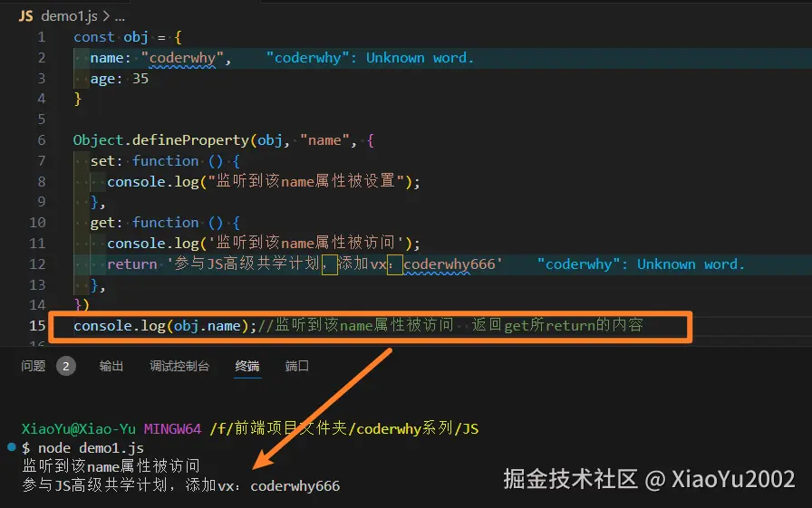Click line number 1 in gutter
The image size is (812, 508).
42,37
